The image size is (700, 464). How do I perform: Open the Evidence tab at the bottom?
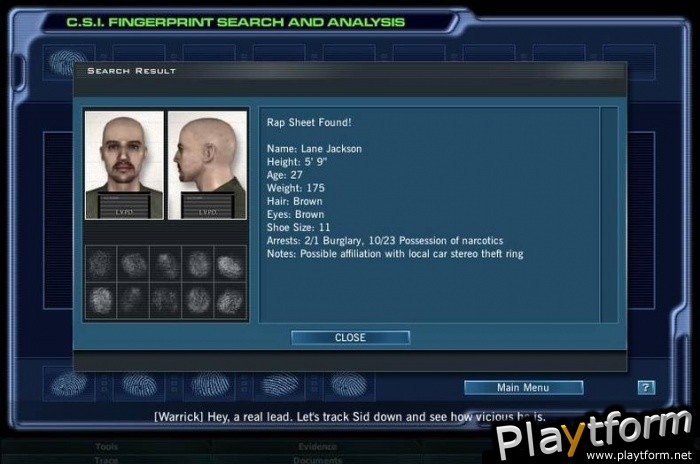318,446
